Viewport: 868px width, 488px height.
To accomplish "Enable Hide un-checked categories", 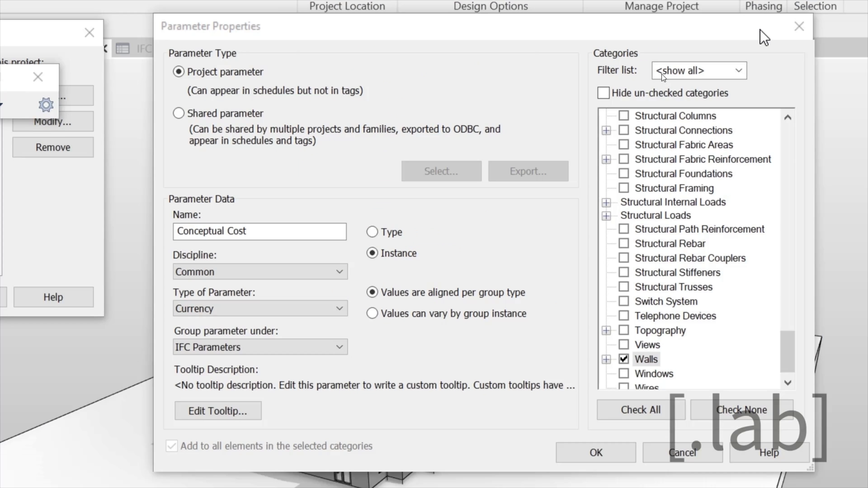I will [x=603, y=93].
